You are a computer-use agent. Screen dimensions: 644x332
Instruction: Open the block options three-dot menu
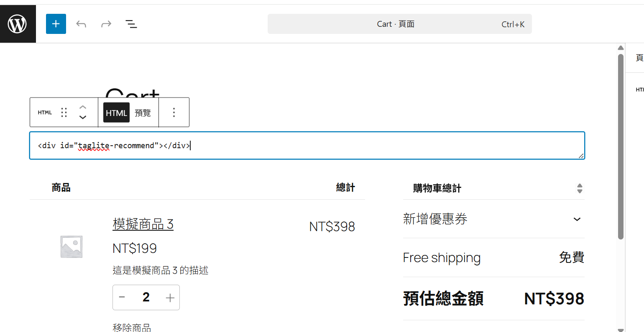[x=174, y=112]
